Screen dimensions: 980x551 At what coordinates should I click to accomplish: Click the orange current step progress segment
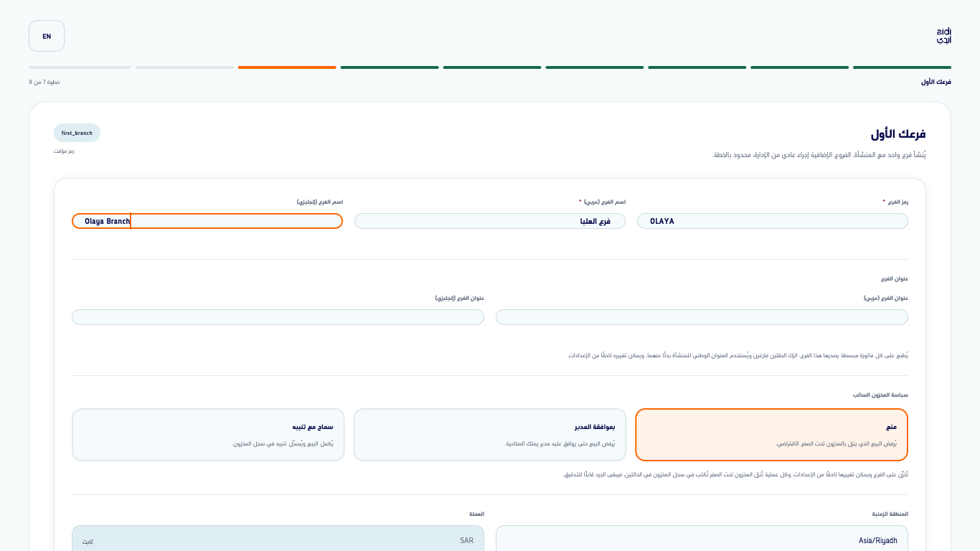pyautogui.click(x=287, y=67)
